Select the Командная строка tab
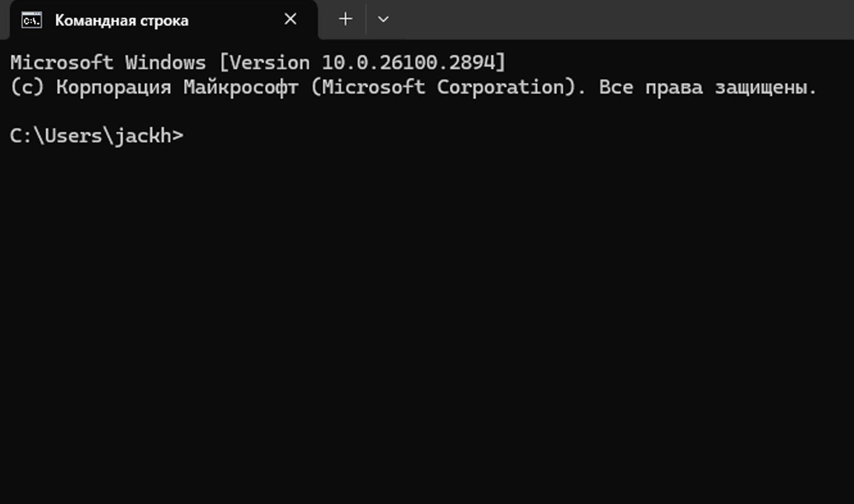This screenshot has height=504, width=854. (164, 20)
